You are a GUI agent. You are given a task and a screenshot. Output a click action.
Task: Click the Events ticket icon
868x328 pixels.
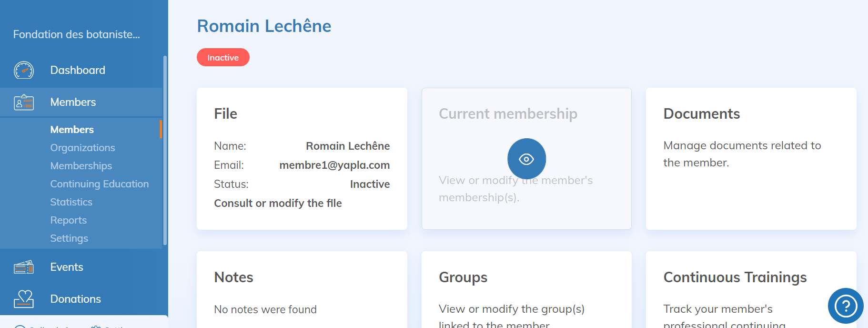tap(24, 267)
